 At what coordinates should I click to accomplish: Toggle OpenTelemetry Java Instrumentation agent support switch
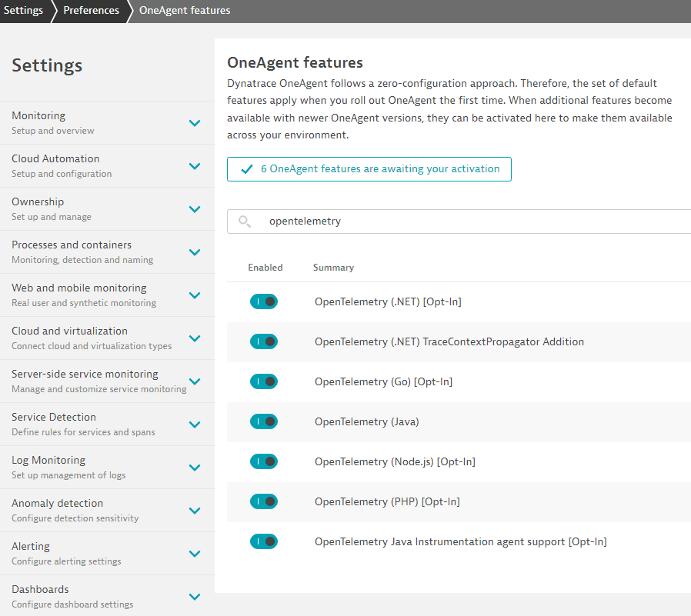tap(264, 541)
